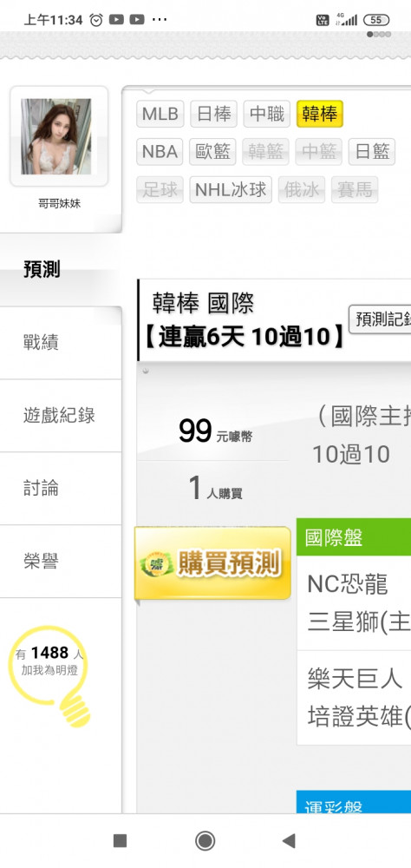Tap the Android back navigation icon

tap(289, 840)
